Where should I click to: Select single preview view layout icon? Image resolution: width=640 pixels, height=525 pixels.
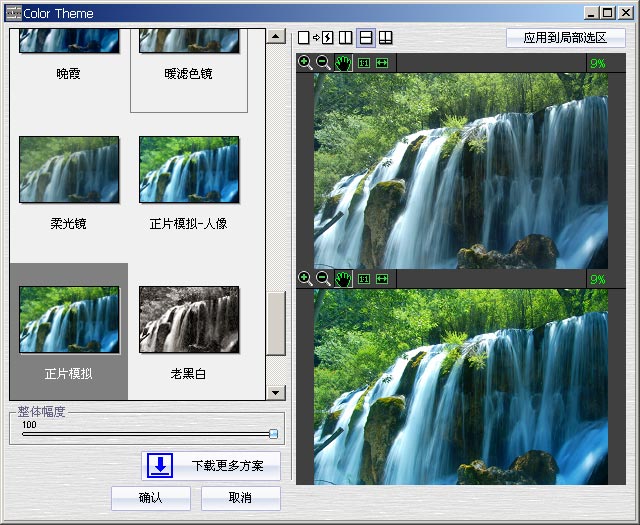coord(303,38)
